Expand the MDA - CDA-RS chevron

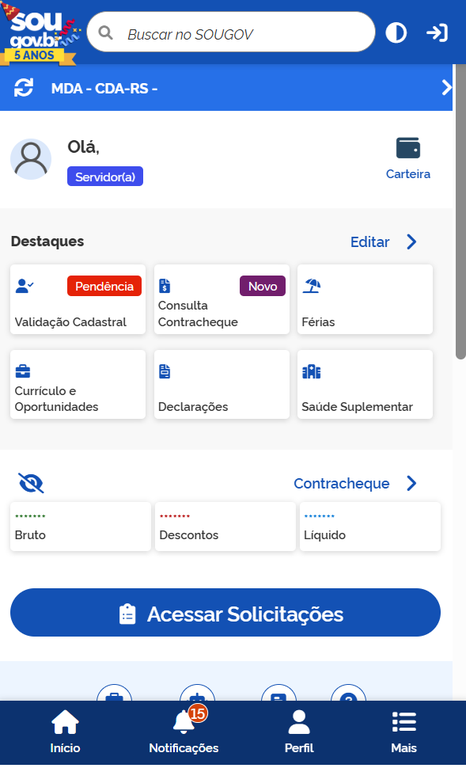click(446, 88)
